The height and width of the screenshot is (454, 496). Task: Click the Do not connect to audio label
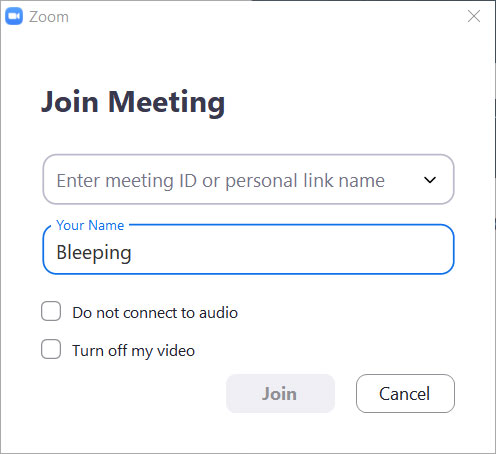point(155,313)
